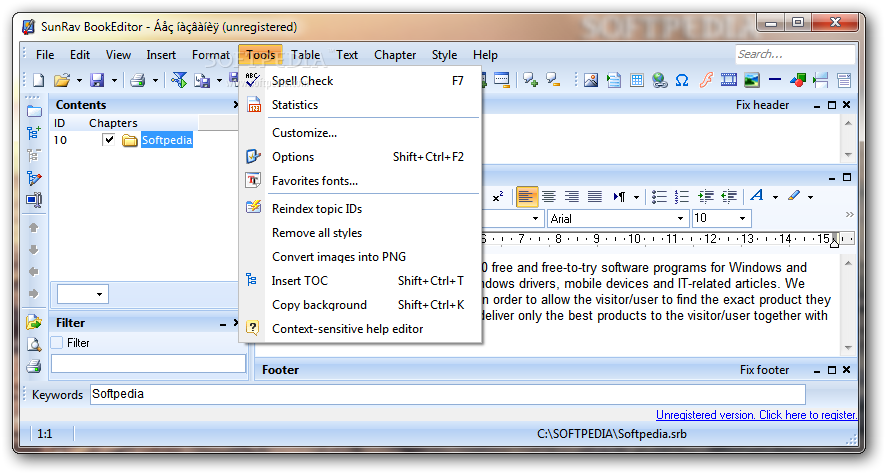The height and width of the screenshot is (474, 886).
Task: Click the Print toolbar icon
Action: point(138,80)
